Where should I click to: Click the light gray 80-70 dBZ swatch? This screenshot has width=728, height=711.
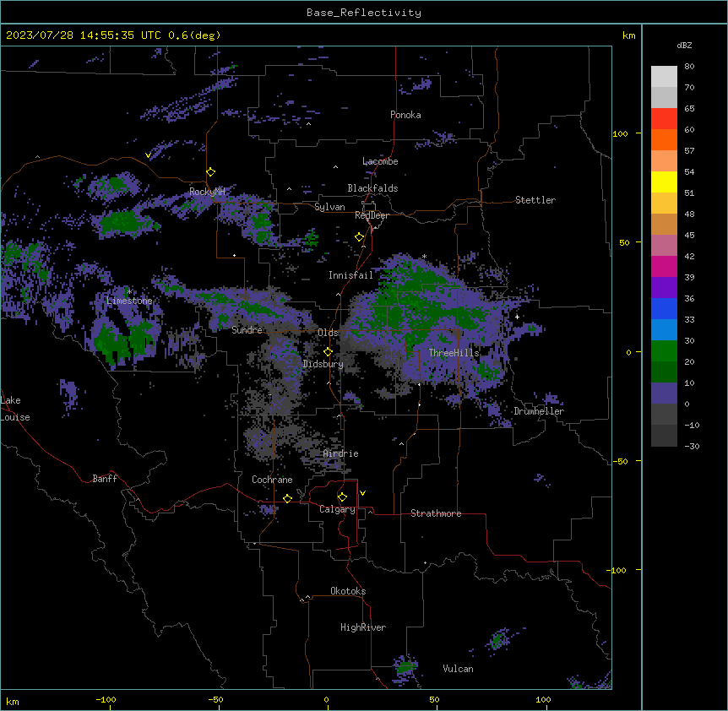[664, 77]
